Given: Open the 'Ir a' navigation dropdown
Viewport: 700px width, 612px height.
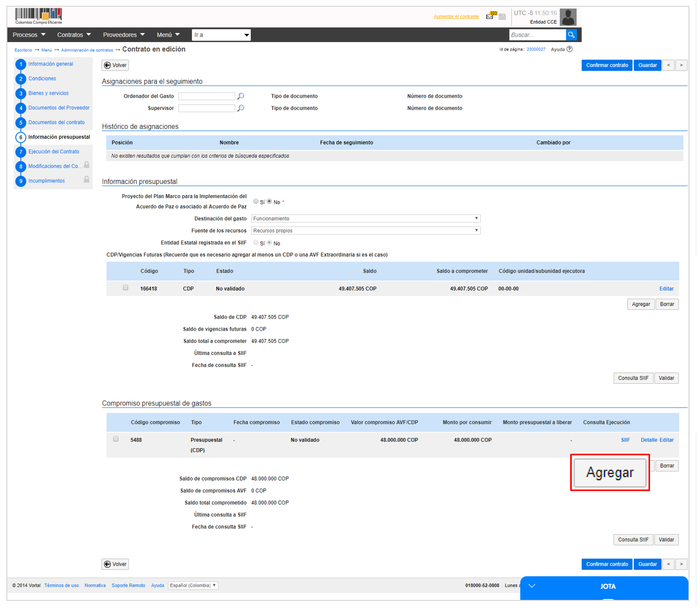Looking at the screenshot, I should tap(221, 35).
